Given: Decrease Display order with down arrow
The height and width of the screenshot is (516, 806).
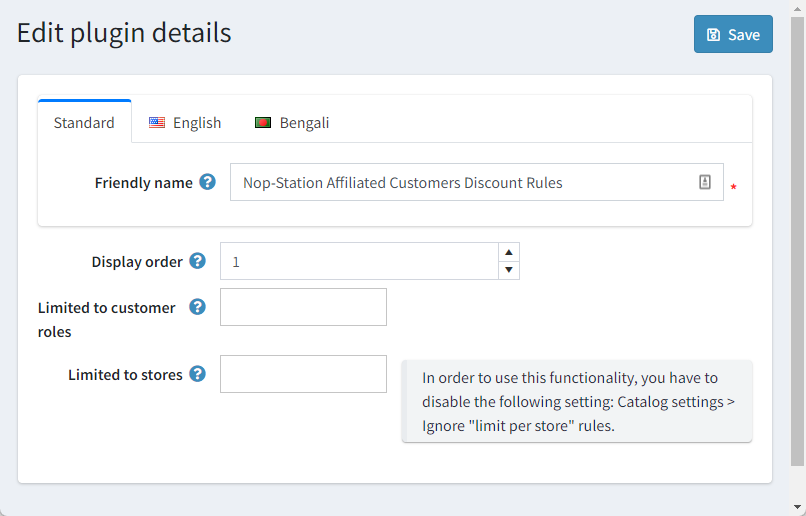Looking at the screenshot, I should coord(509,270).
